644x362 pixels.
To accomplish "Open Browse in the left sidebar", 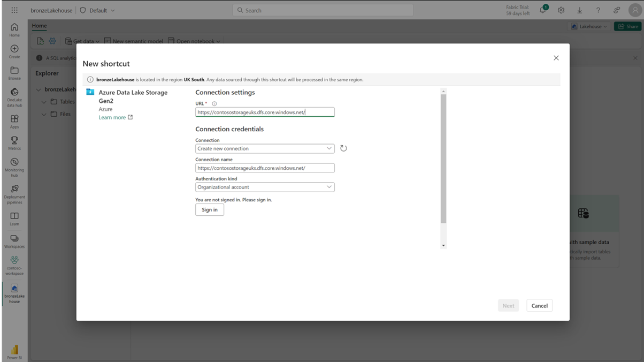I will pyautogui.click(x=14, y=73).
